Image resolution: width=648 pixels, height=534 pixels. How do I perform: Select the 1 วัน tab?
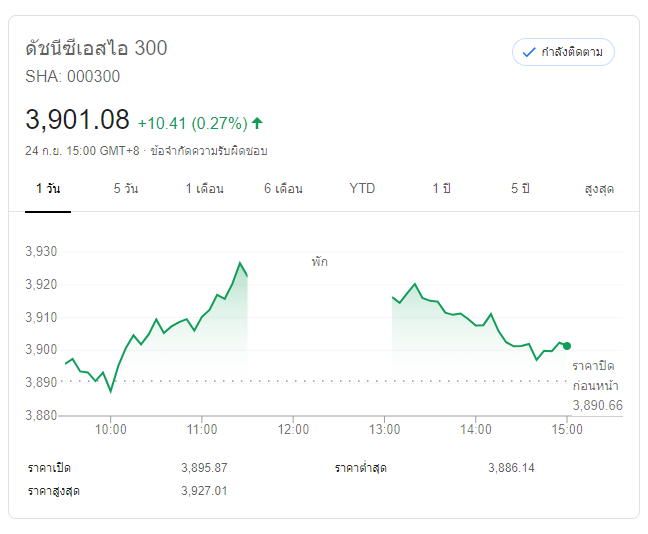tap(47, 188)
